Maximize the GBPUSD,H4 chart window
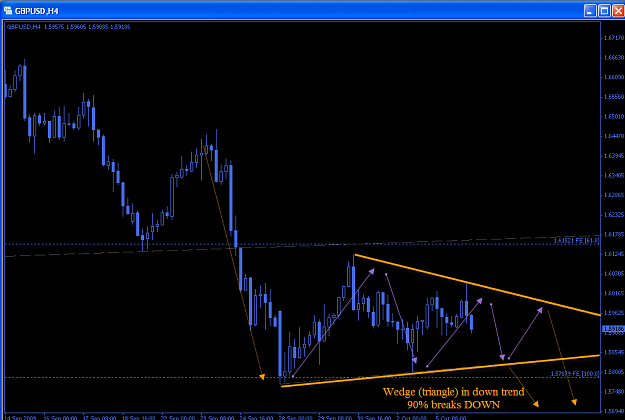 click(x=604, y=11)
